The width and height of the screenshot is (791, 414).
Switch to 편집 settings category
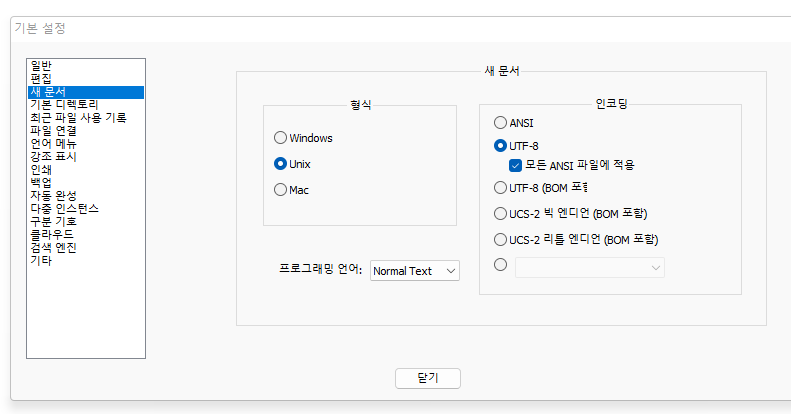(41, 79)
